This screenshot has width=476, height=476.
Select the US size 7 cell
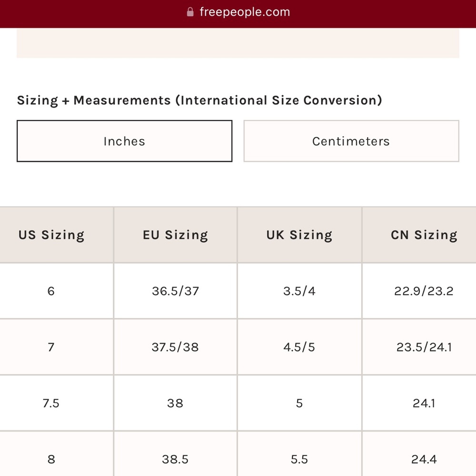click(x=51, y=347)
